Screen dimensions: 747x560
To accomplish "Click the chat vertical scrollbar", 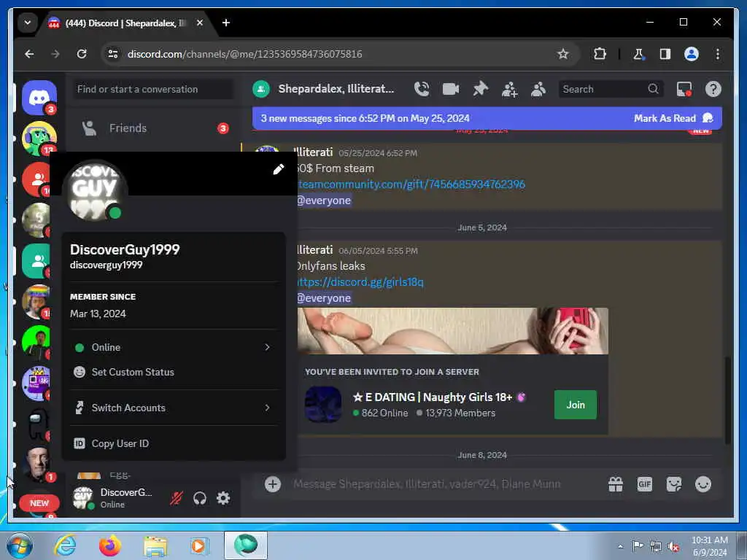I will coord(727,400).
